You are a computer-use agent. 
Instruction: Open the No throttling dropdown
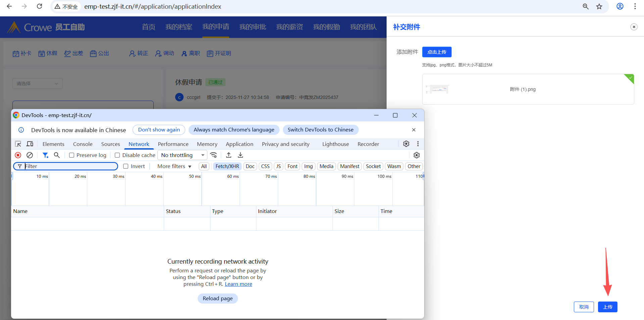(x=183, y=155)
